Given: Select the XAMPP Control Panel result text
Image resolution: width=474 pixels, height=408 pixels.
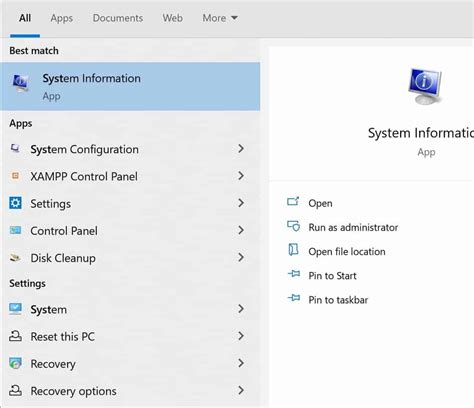Looking at the screenshot, I should (x=84, y=176).
